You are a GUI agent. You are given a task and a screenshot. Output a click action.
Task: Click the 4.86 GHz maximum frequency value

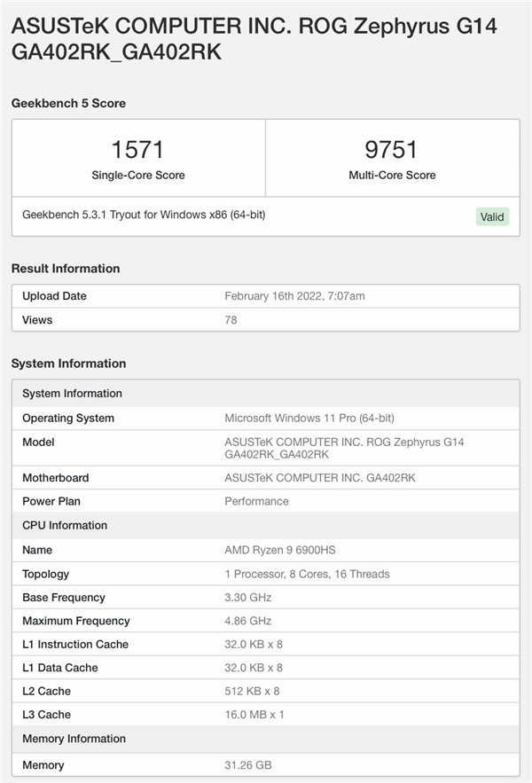point(248,621)
